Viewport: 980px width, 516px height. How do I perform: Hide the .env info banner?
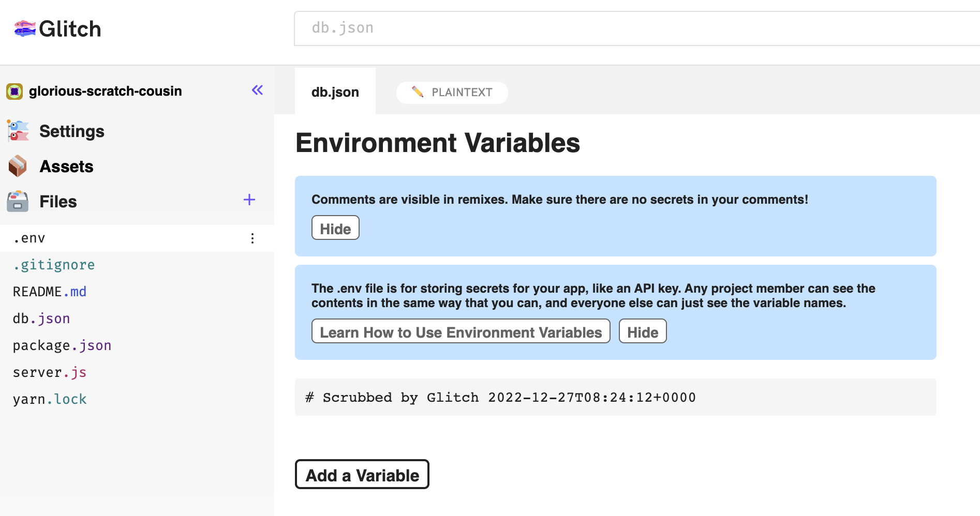(643, 331)
